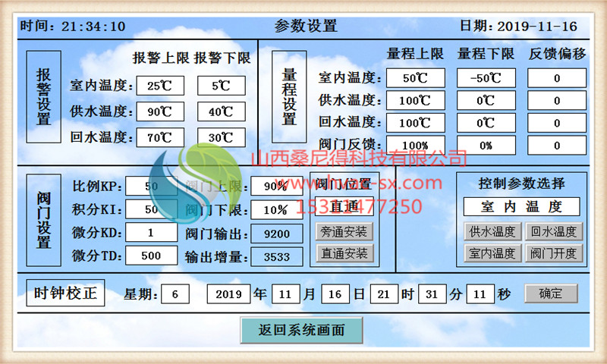Click the 阀门位置 display 直通
This screenshot has width=607, height=364.
click(344, 206)
